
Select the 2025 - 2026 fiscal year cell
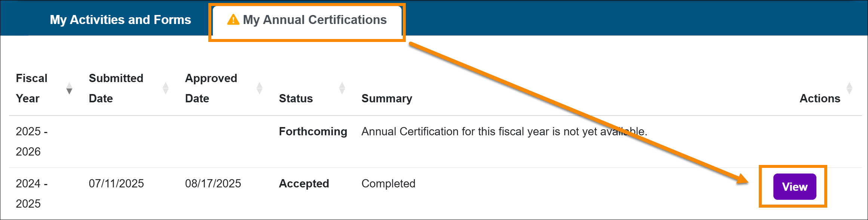[x=32, y=141]
